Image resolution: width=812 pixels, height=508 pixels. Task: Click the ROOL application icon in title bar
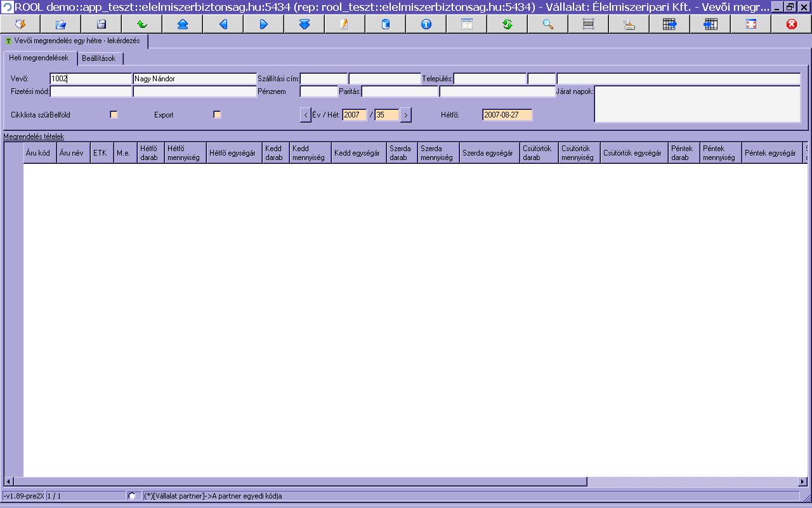7,7
